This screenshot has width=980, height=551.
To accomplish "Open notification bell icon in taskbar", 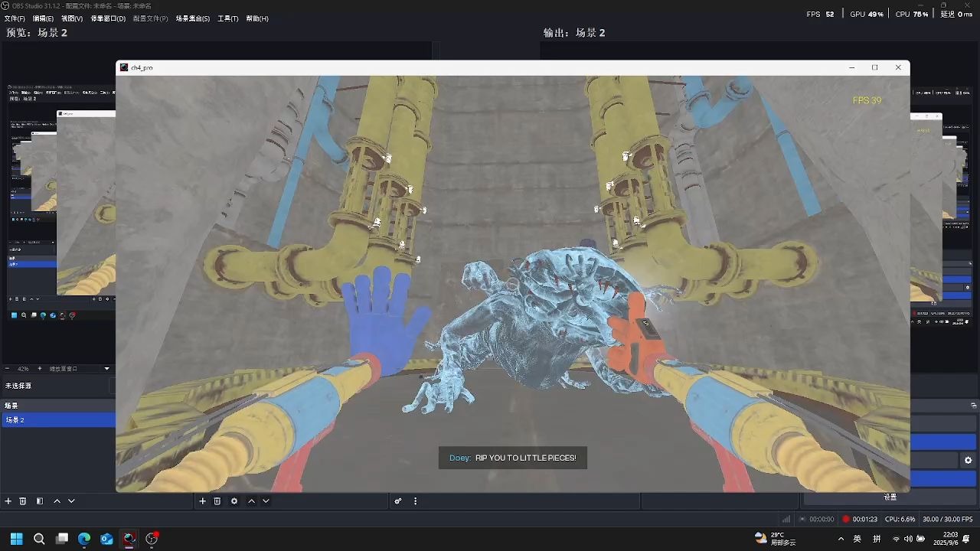I will tap(967, 540).
